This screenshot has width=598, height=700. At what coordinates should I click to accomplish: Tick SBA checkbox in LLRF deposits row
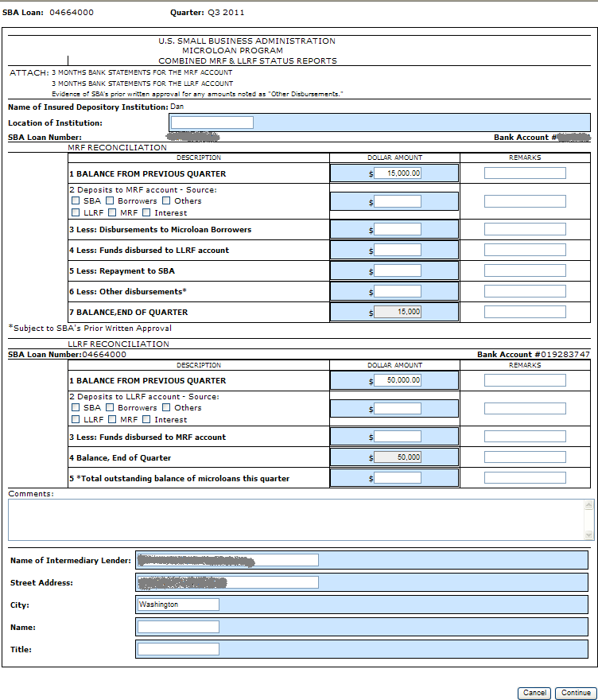pos(76,408)
